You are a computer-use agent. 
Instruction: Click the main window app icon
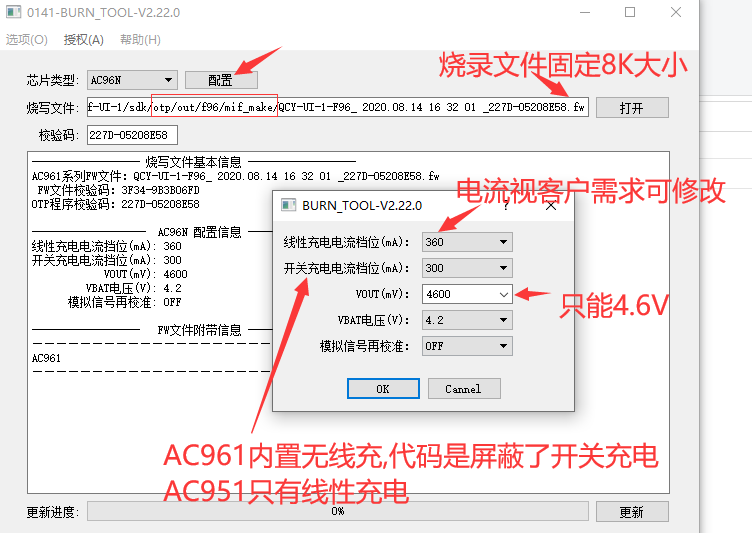tap(13, 12)
